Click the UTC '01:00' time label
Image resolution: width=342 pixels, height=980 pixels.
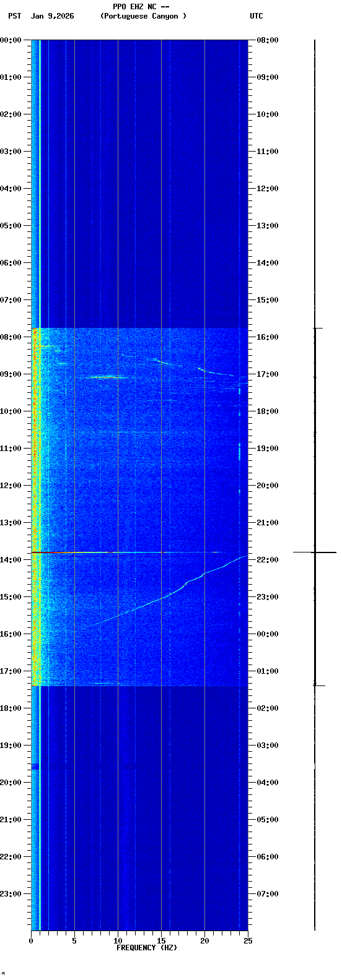click(268, 671)
